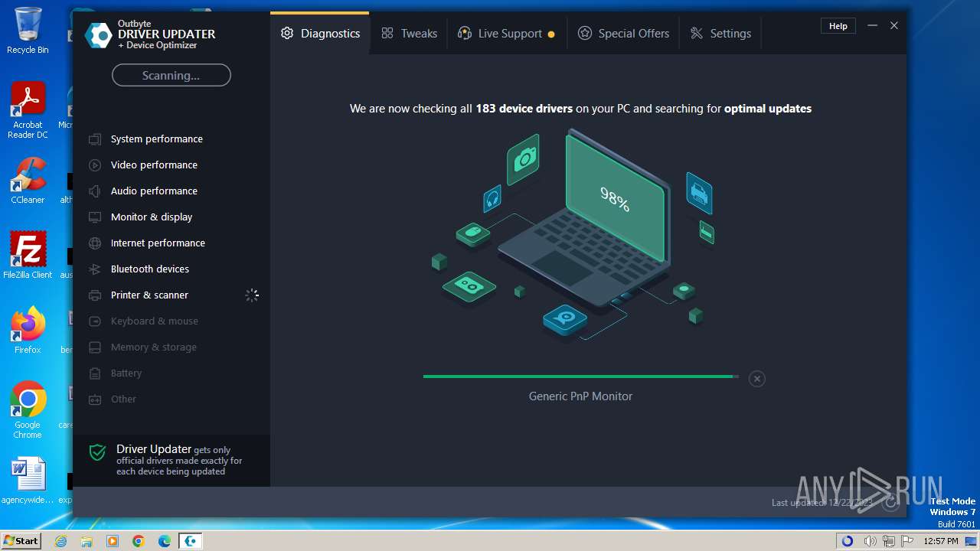Open the Live Support tab
This screenshot has width=980, height=551.
tap(507, 34)
